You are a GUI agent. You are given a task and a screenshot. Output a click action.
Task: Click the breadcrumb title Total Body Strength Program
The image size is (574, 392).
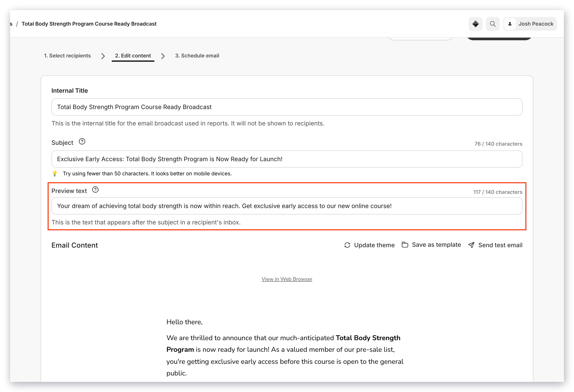(89, 24)
